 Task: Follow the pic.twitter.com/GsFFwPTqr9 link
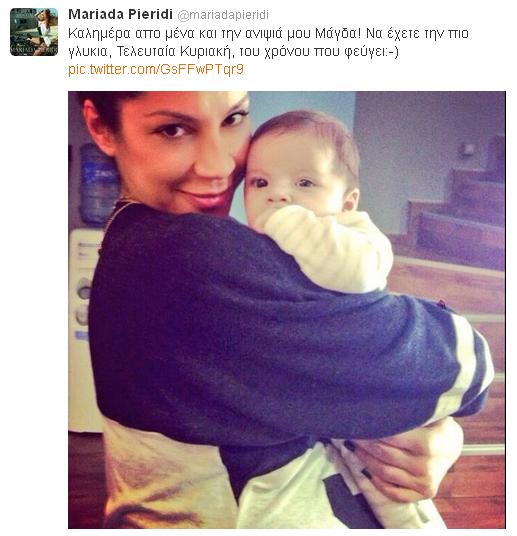(x=156, y=69)
